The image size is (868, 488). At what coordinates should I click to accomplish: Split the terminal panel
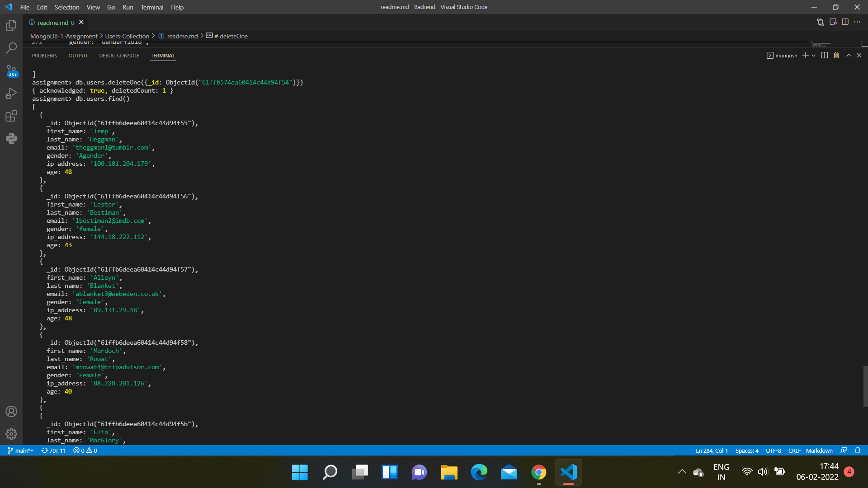pos(824,55)
